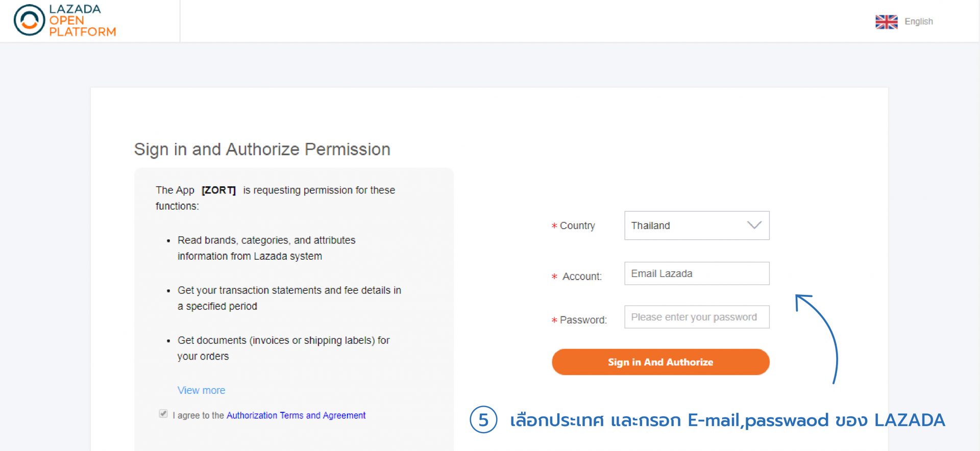The image size is (980, 451).
Task: Toggle the Authorization Terms agreement checkbox
Action: 163,413
